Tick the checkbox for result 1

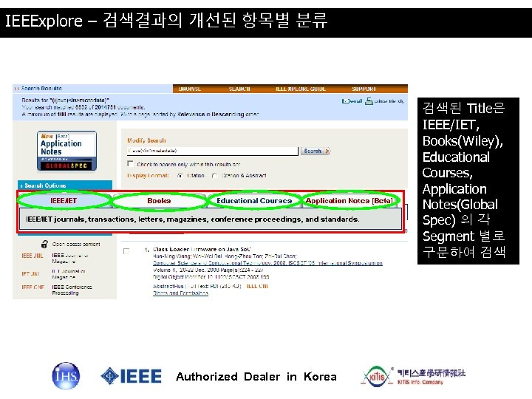[126, 251]
